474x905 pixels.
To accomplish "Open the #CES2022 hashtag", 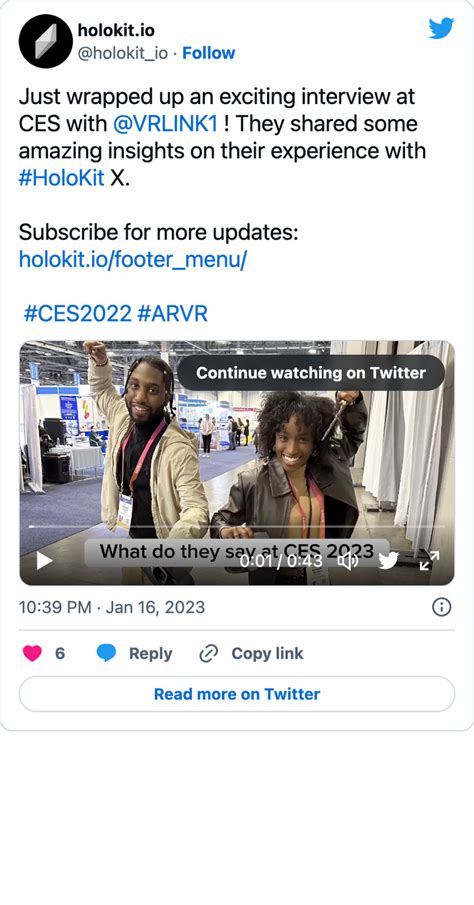I will click(x=78, y=314).
